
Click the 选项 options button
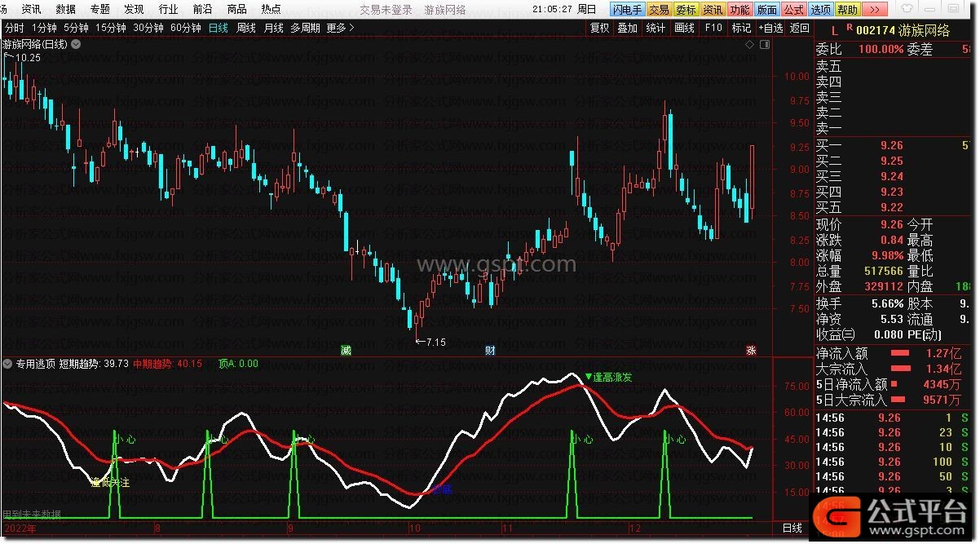pyautogui.click(x=820, y=10)
